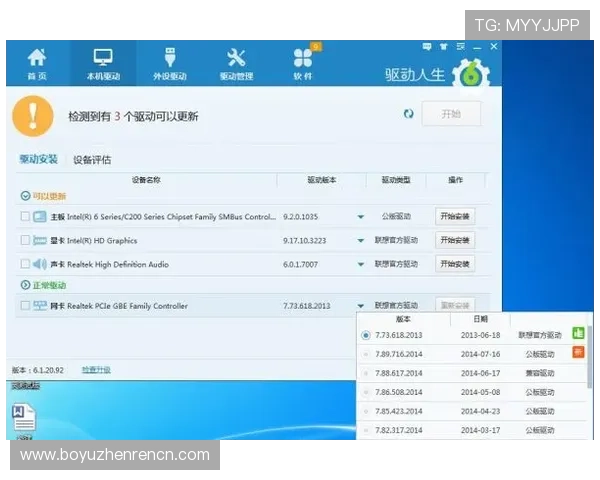Screen dimensions: 600x480
Task: Tick checkbox for Intel 6 Series SMBus Controller
Action: [x=25, y=216]
